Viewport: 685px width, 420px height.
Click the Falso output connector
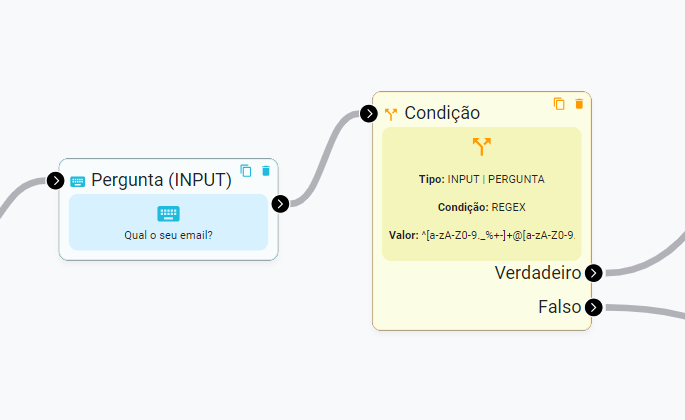[x=594, y=307]
